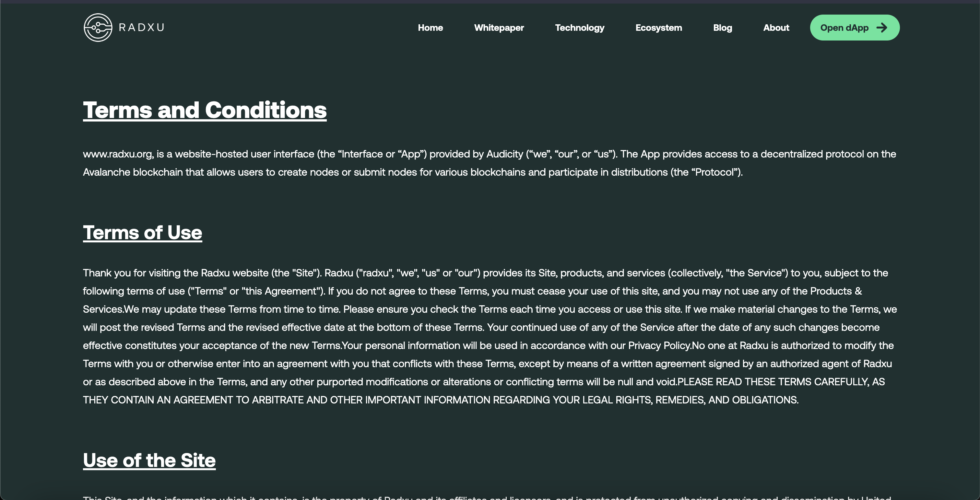The height and width of the screenshot is (500, 980).
Task: Click the RADXU wordmark text
Action: point(142,27)
